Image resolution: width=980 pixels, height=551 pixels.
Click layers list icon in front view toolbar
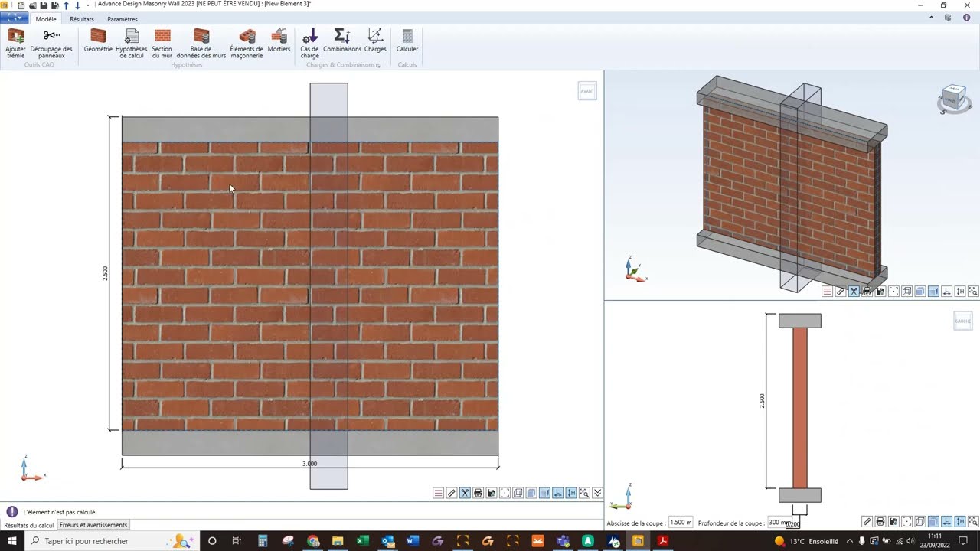tap(438, 493)
